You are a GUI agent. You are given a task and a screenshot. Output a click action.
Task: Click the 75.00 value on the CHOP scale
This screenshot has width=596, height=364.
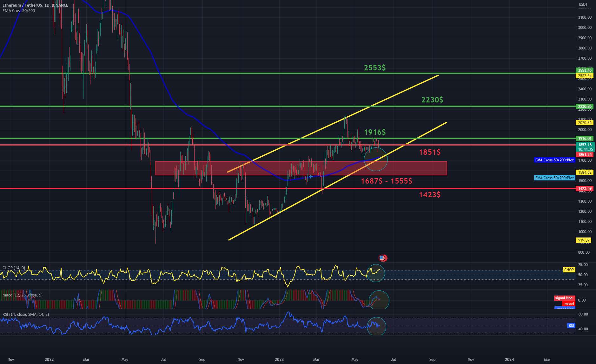coord(583,265)
